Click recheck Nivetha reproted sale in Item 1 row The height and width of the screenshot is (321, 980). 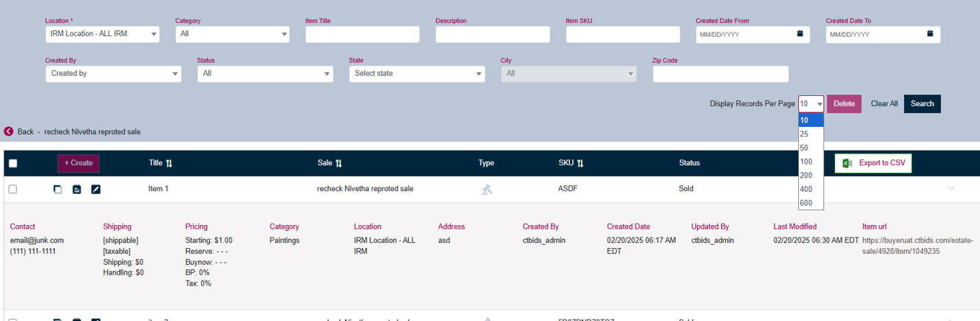point(365,189)
